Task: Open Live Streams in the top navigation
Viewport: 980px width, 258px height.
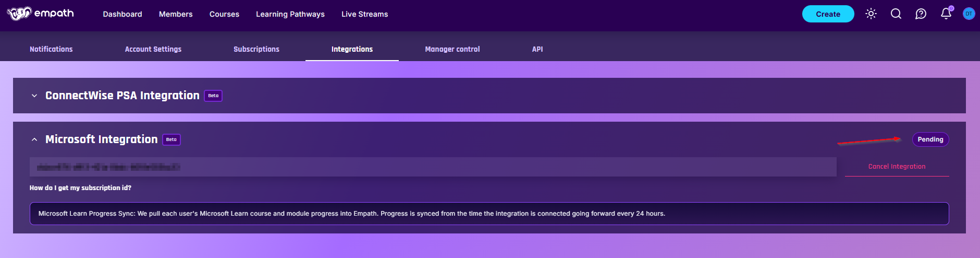Action: (364, 14)
